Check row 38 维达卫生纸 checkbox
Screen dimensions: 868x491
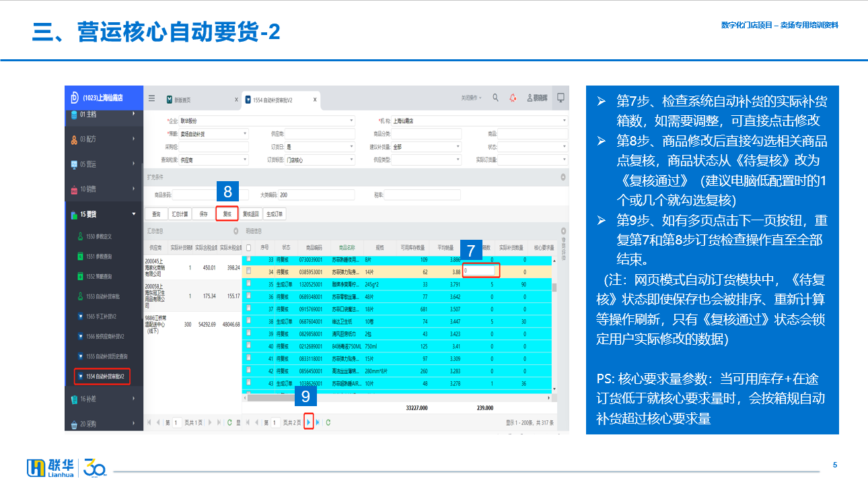click(x=248, y=321)
